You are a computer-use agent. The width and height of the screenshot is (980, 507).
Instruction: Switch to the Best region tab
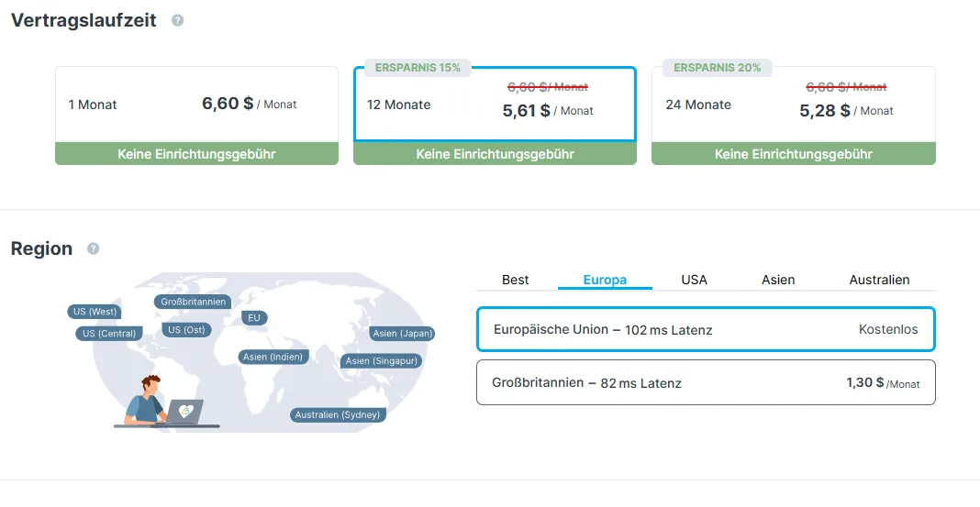(516, 280)
